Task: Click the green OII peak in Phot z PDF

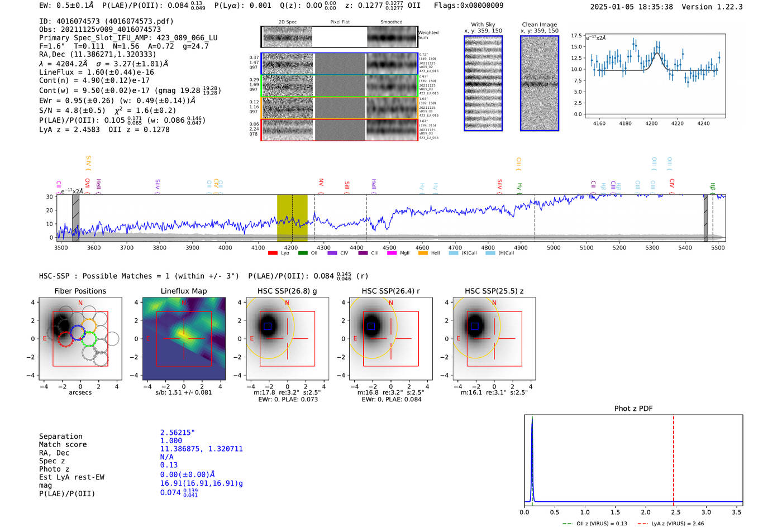Action: click(532, 460)
